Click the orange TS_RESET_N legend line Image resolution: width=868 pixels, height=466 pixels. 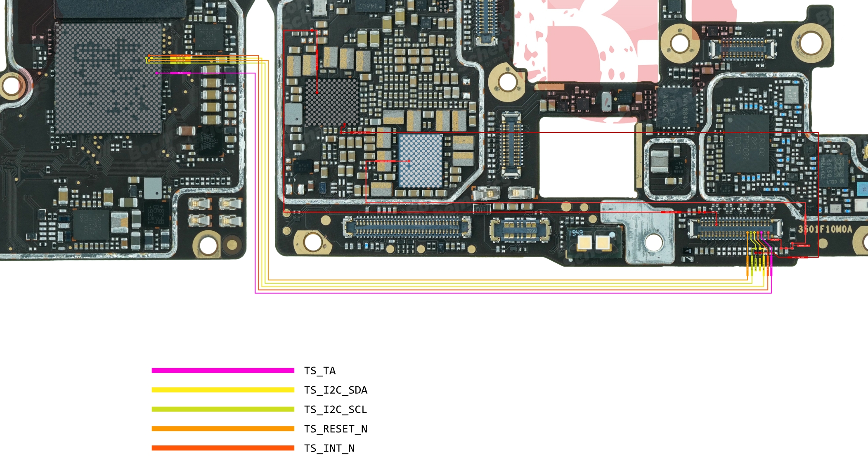[x=223, y=428]
